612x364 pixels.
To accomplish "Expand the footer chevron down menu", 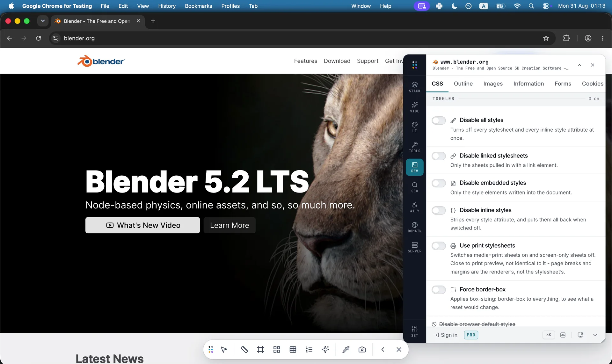I will click(595, 335).
